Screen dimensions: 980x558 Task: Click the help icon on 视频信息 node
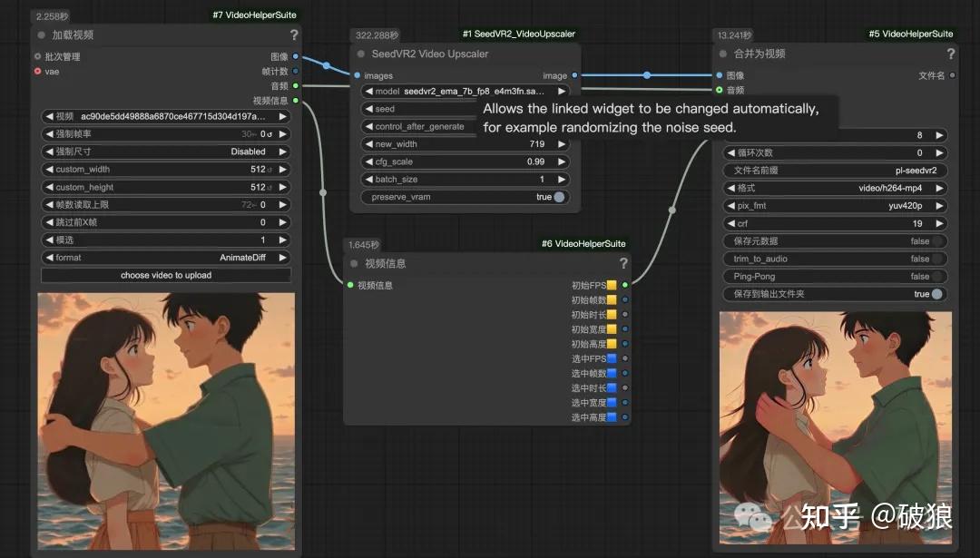click(624, 263)
